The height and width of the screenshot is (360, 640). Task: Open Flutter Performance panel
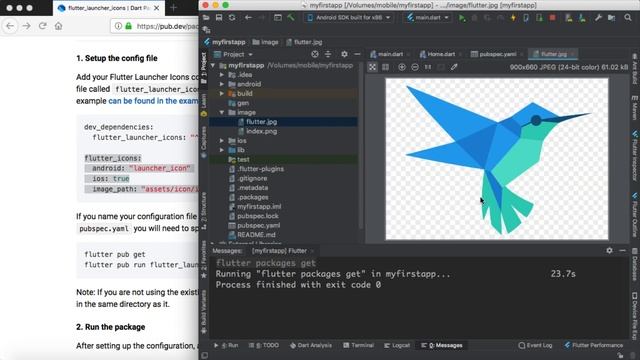pyautogui.click(x=593, y=345)
